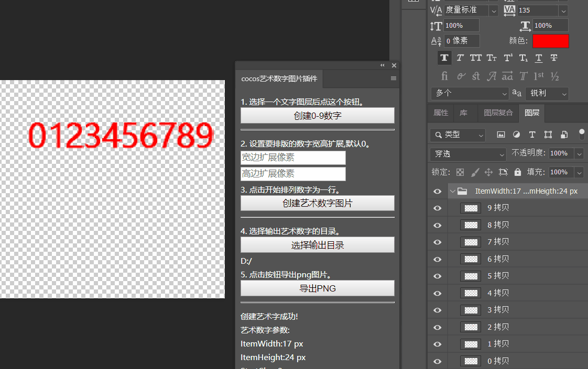This screenshot has width=588, height=369.
Task: Toggle Underline text style
Action: [539, 58]
